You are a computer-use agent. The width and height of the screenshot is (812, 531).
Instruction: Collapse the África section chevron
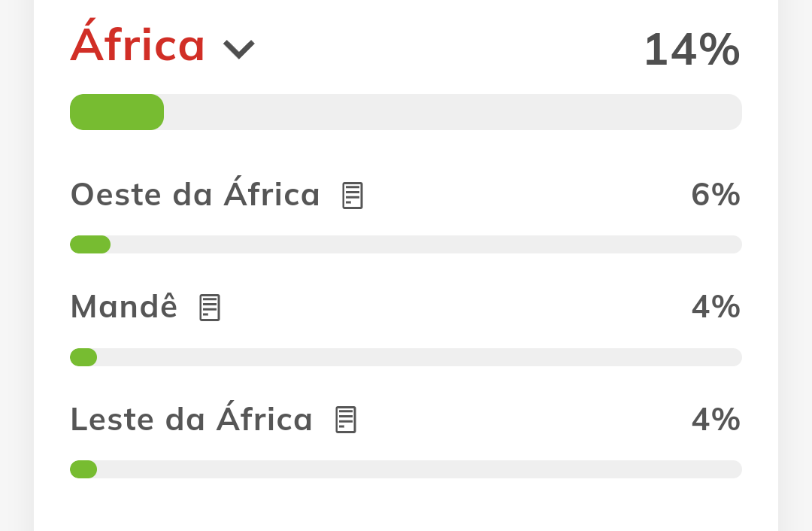pos(239,49)
